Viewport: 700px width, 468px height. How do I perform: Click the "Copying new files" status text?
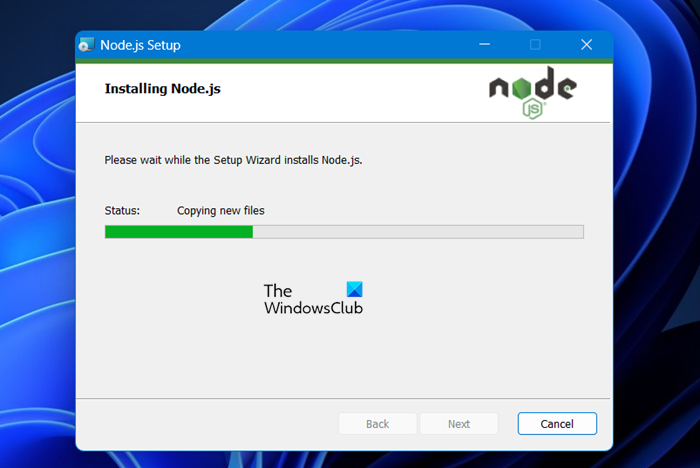(221, 211)
